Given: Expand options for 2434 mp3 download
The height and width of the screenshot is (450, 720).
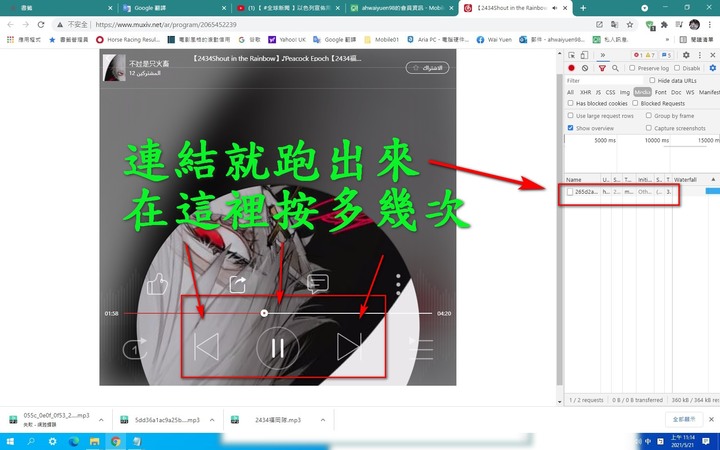Looking at the screenshot, I should tap(323, 420).
